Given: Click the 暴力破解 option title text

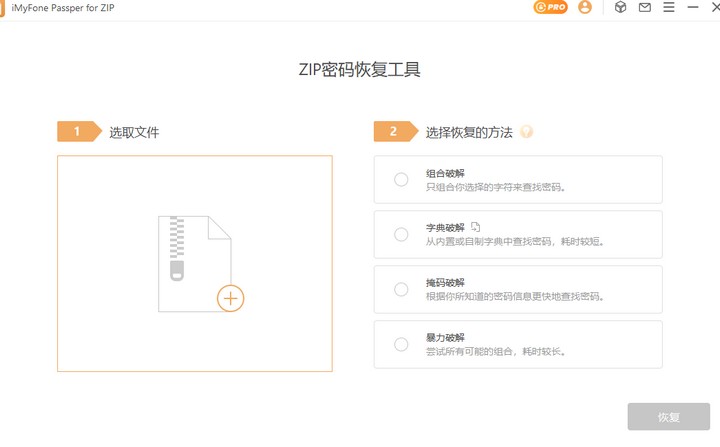Looking at the screenshot, I should point(445,337).
